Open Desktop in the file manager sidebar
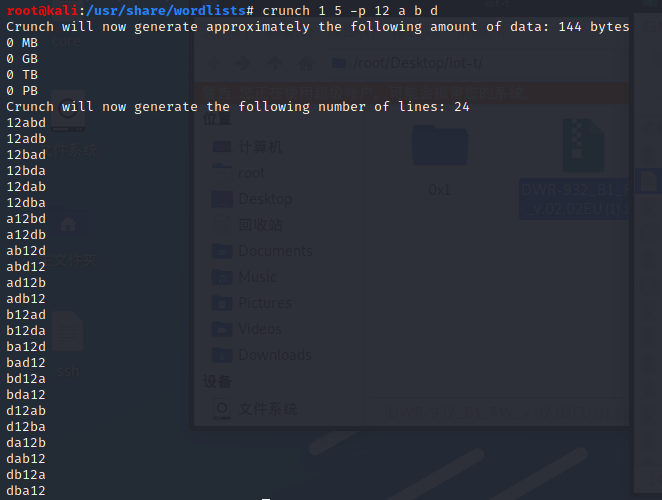The height and width of the screenshot is (500, 662). click(x=252, y=199)
